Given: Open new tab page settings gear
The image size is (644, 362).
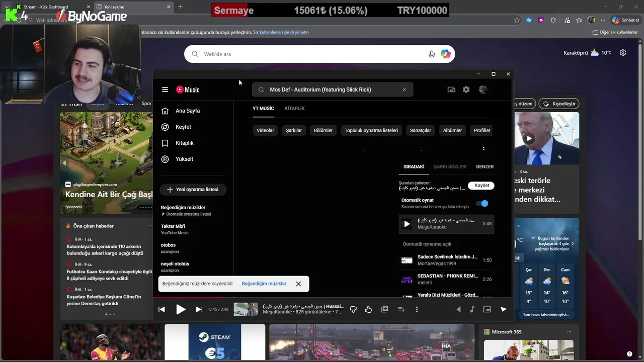Looking at the screenshot, I should 623,53.
